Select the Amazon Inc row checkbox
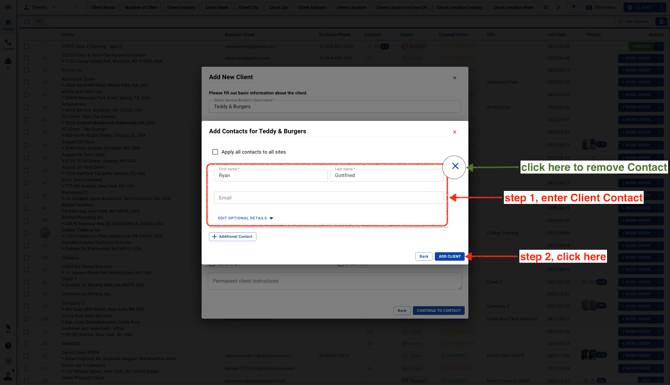The width and height of the screenshot is (670, 385). click(x=26, y=107)
